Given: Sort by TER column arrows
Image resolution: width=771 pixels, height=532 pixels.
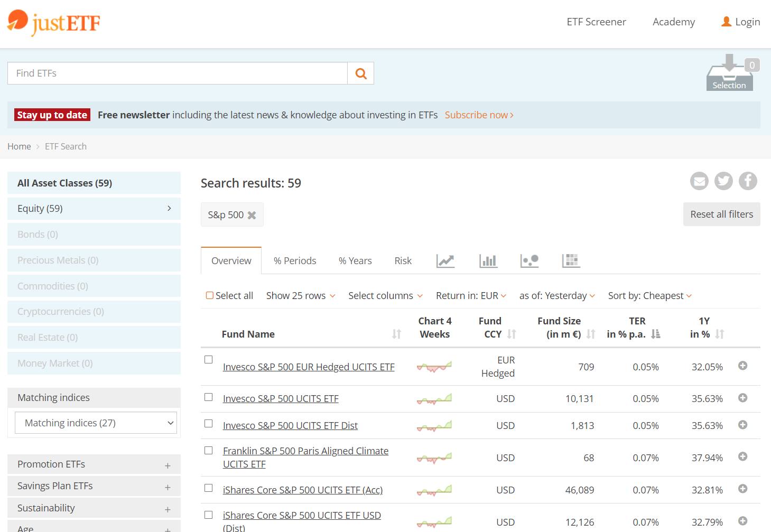Looking at the screenshot, I should pyautogui.click(x=656, y=334).
